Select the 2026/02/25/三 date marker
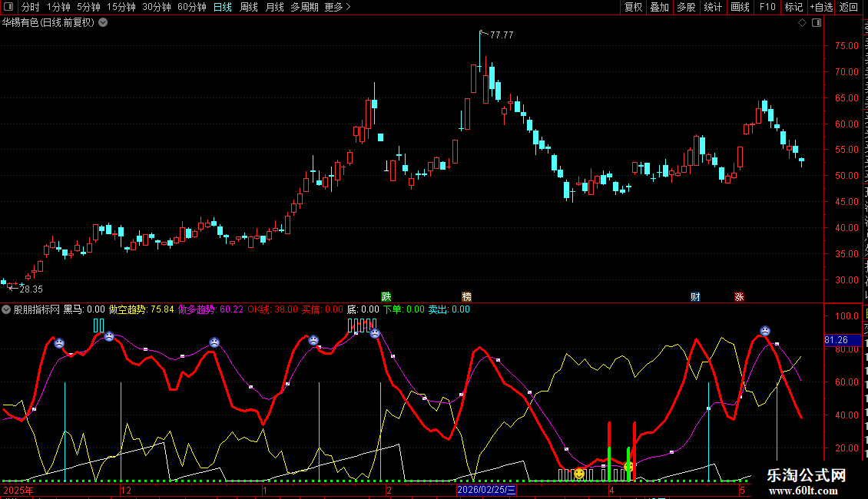Image resolution: width=868 pixels, height=499 pixels. (486, 490)
